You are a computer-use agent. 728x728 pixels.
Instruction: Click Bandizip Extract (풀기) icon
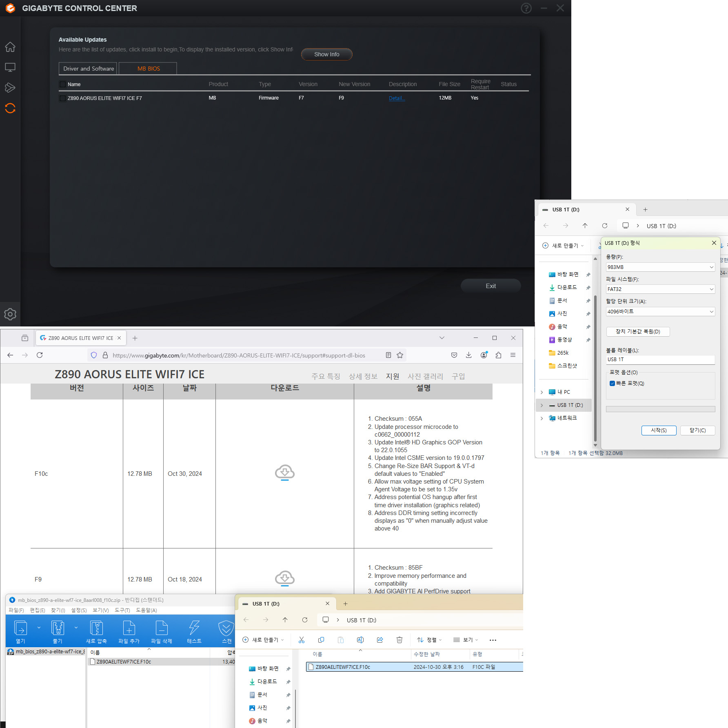point(58,632)
